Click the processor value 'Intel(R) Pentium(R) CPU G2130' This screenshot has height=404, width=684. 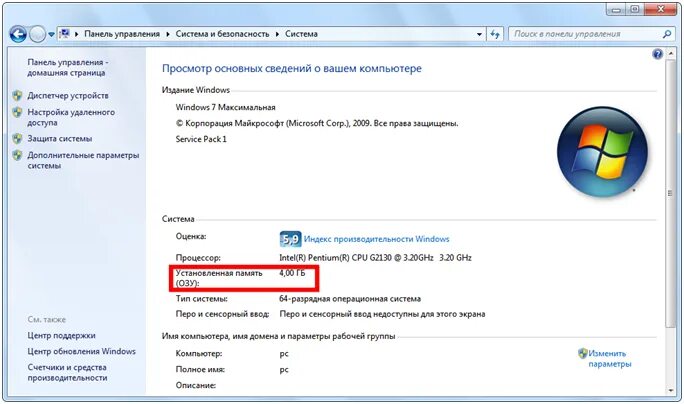[x=375, y=258]
